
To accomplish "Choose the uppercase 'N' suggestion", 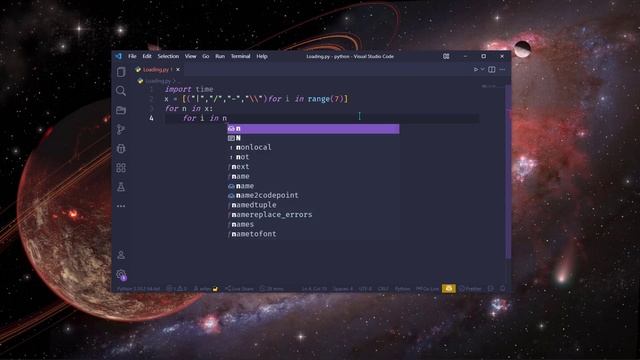I will pyautogui.click(x=313, y=138).
